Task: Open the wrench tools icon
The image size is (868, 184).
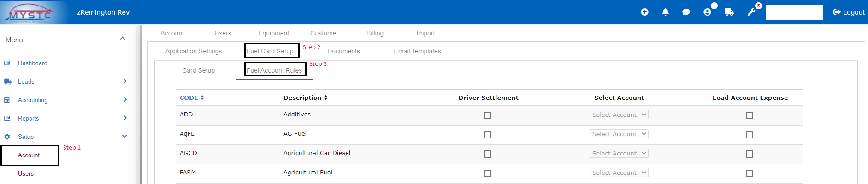Action: coord(751,12)
